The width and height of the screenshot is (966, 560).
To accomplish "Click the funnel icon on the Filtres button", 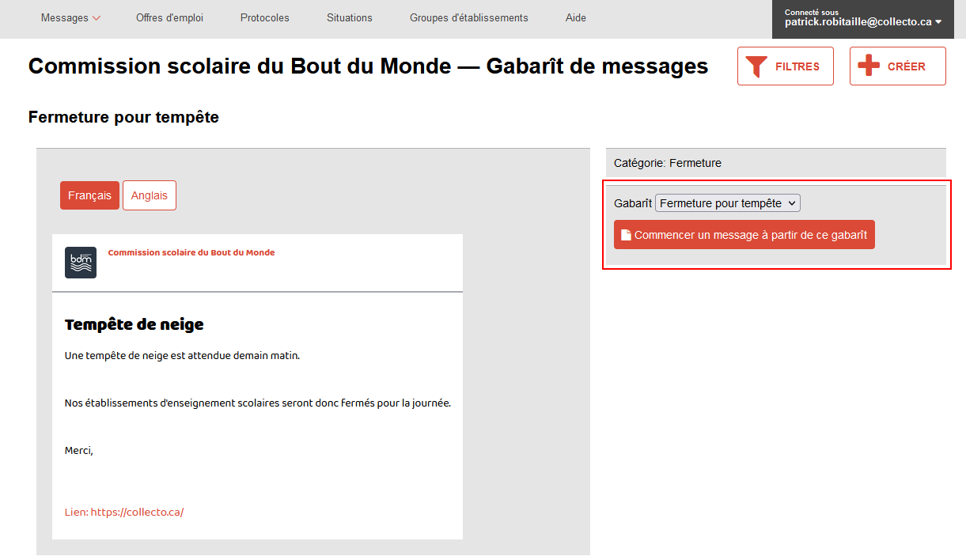I will click(x=757, y=66).
